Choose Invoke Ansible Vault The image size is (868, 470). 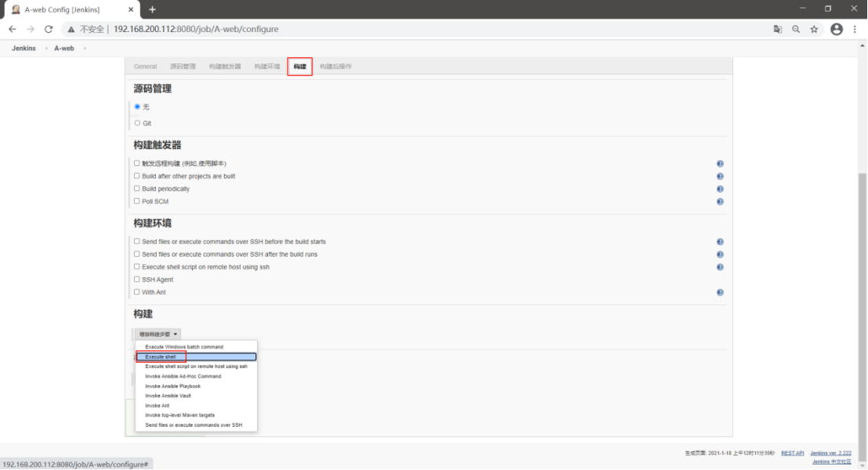coord(196,396)
